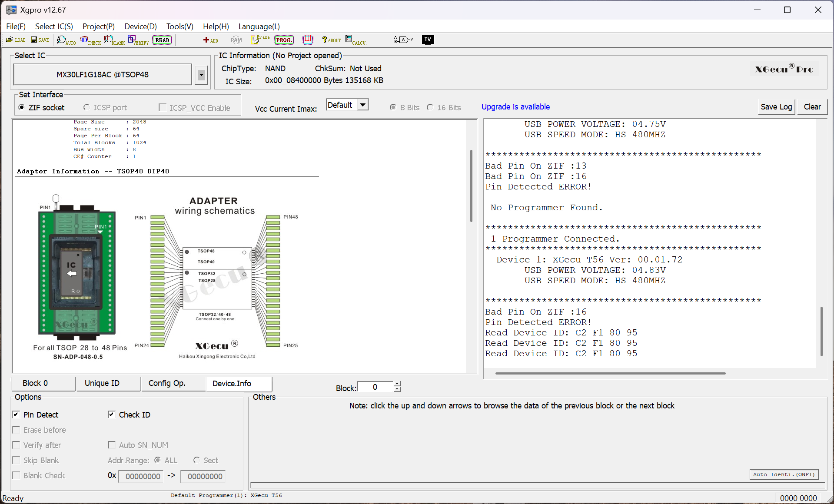Switch to Unique ID tab
834x504 pixels.
108,383
